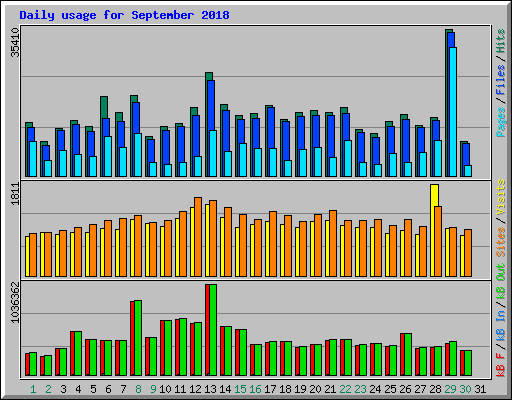Click day 21 on the x-axis
Image resolution: width=512 pixels, height=400 pixels.
(x=330, y=389)
